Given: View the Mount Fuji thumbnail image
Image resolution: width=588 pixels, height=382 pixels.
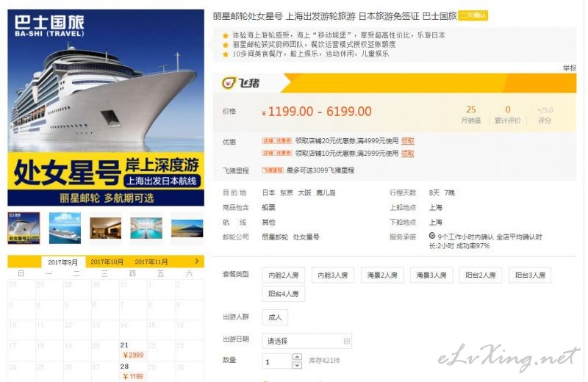Looking at the screenshot, I should [187, 228].
